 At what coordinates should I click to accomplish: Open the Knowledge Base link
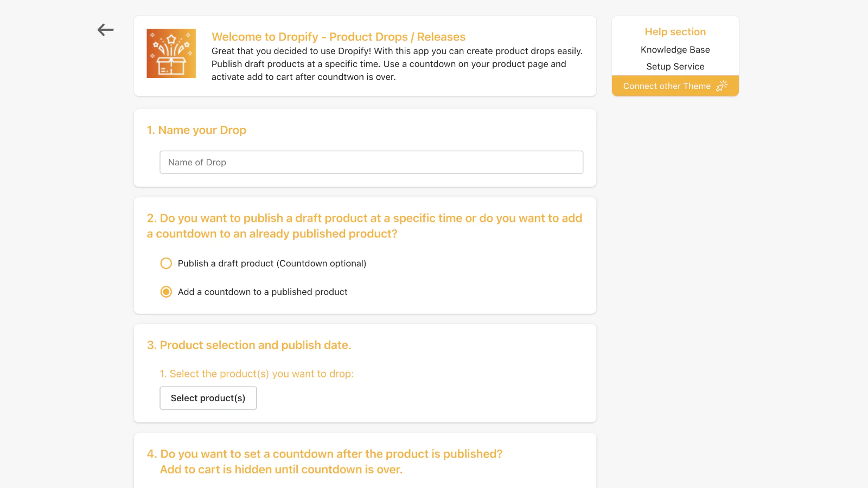(x=675, y=50)
